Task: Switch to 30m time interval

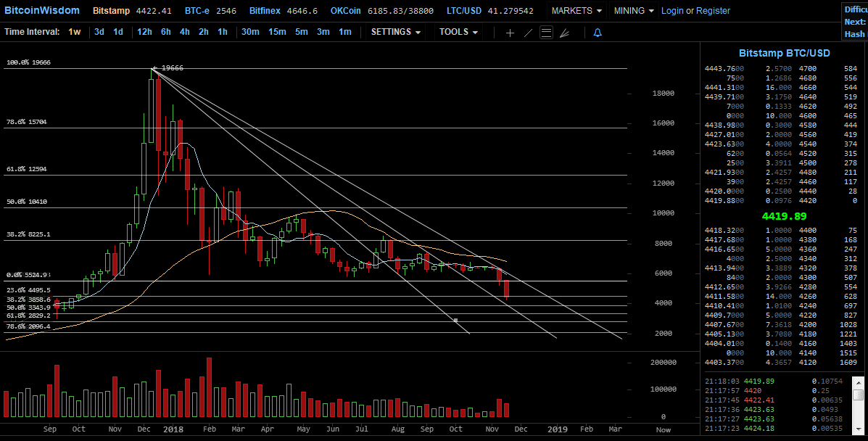Action: tap(250, 32)
